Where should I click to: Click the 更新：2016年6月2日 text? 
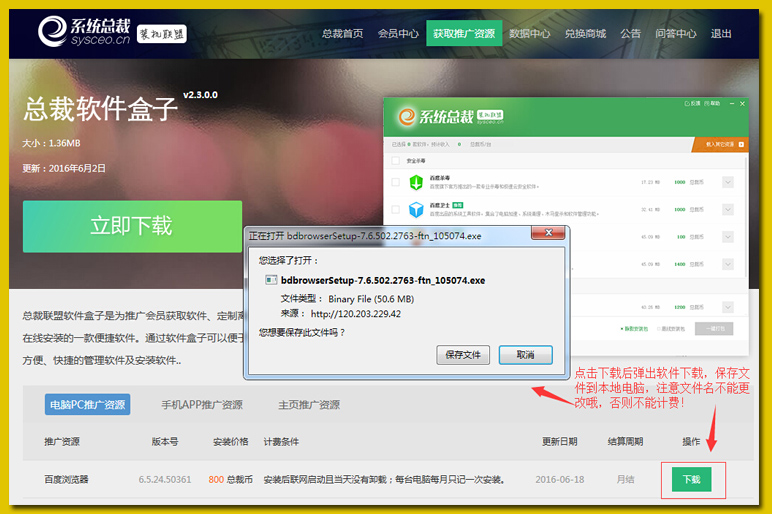(x=64, y=168)
